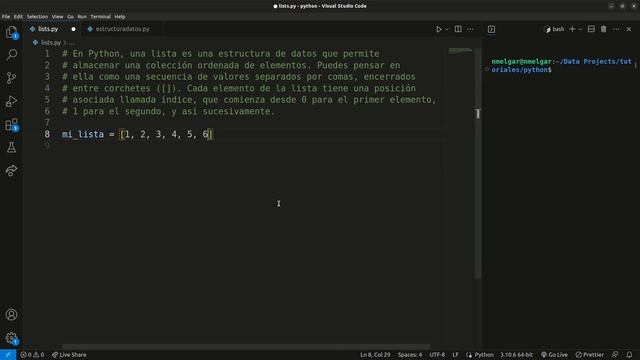Screen dimensions: 640x360
Task: Click the editor vertical scrollbar
Action: click(478, 163)
